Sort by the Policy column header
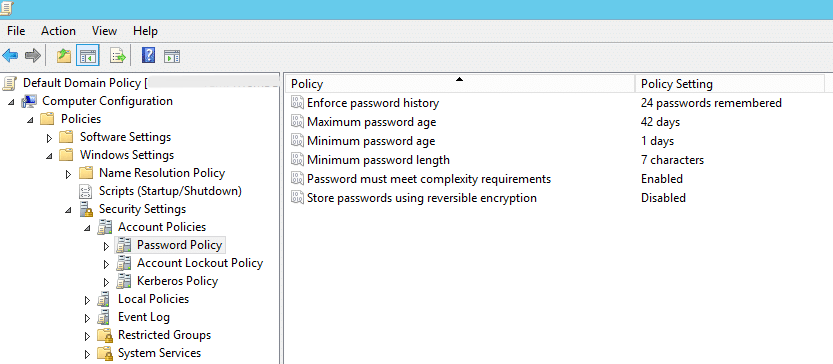This screenshot has width=833, height=364. pyautogui.click(x=460, y=84)
